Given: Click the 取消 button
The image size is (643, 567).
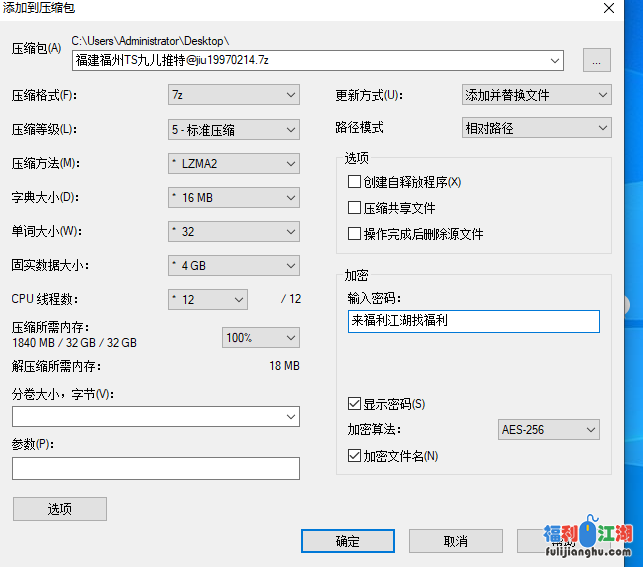Looking at the screenshot, I should tap(455, 541).
